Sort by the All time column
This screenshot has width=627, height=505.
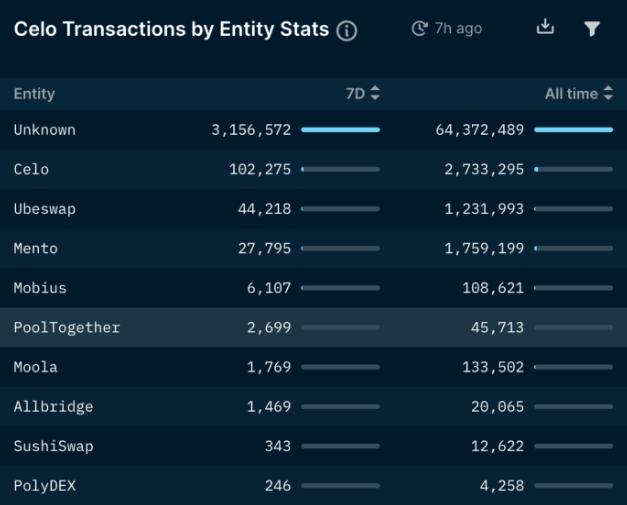[579, 94]
